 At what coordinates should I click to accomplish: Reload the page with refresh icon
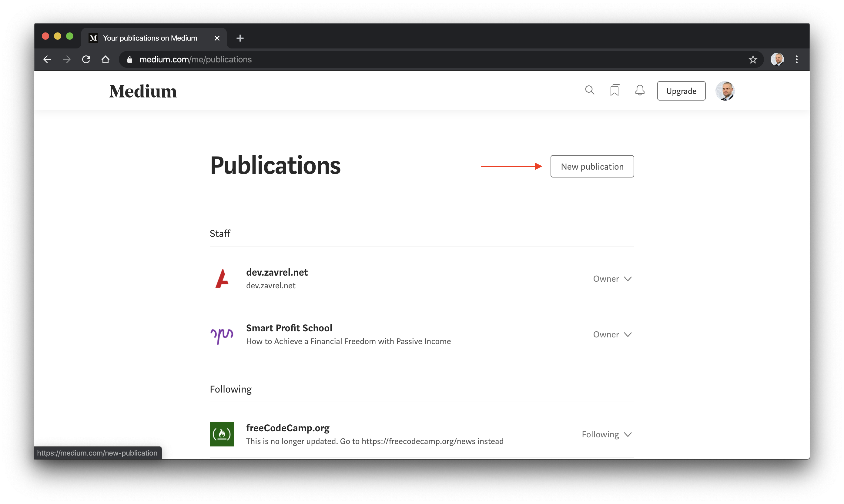[86, 59]
